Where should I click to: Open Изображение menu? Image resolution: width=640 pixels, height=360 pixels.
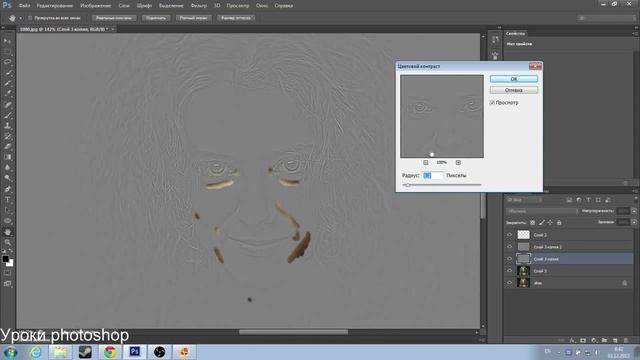[96, 6]
